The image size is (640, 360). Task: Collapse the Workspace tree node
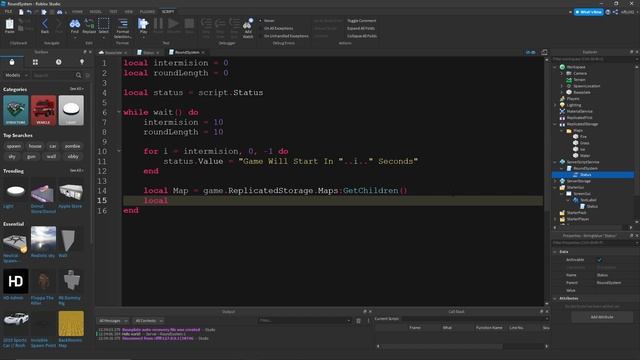click(x=555, y=67)
